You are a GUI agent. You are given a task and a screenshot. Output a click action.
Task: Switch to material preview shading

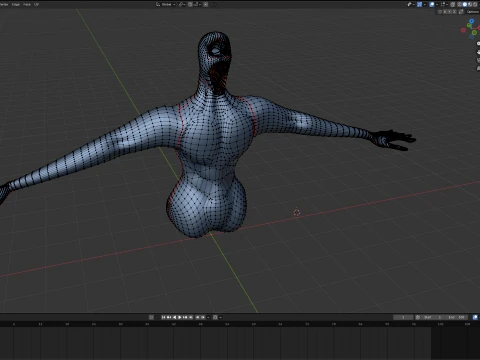click(x=470, y=4)
